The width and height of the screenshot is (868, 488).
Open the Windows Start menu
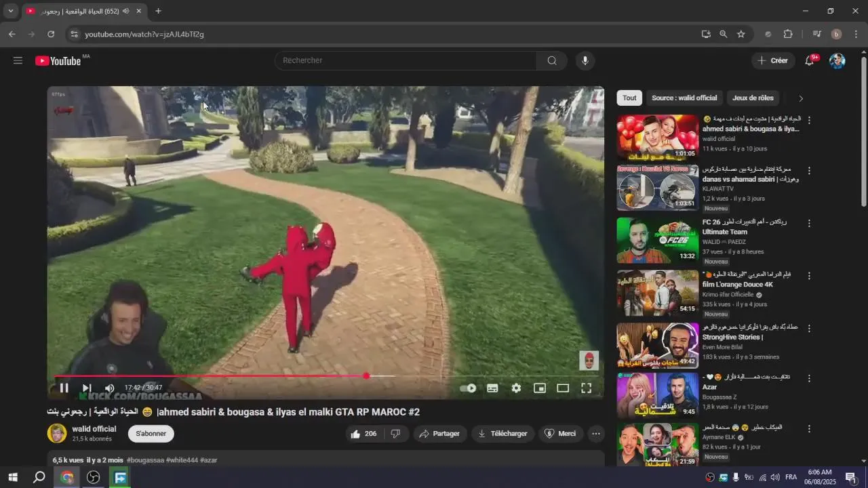tap(12, 477)
